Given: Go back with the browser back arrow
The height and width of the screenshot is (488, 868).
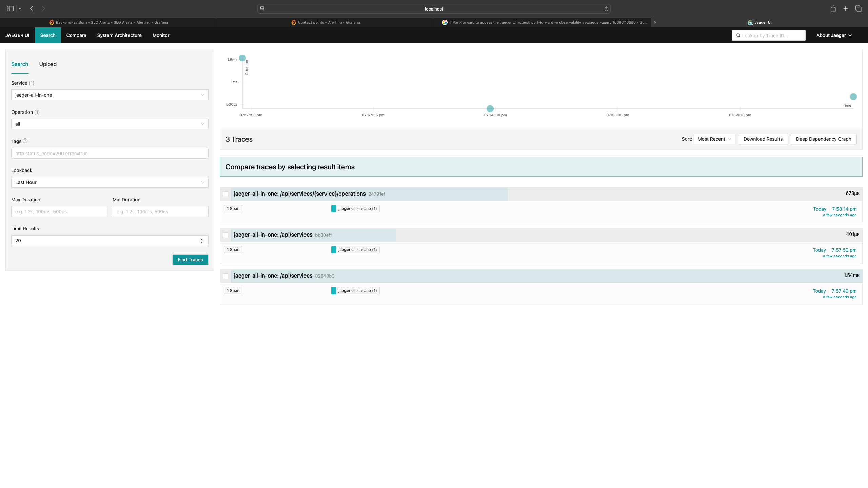Looking at the screenshot, I should coord(32,9).
